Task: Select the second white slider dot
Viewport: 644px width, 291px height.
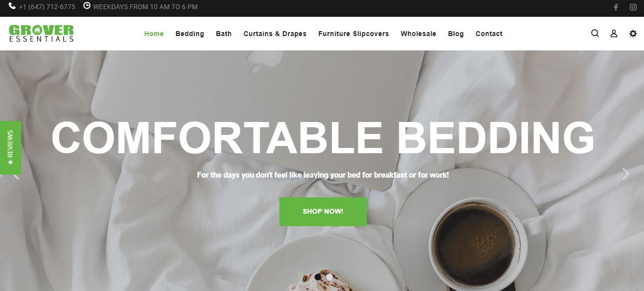Action: [x=329, y=277]
